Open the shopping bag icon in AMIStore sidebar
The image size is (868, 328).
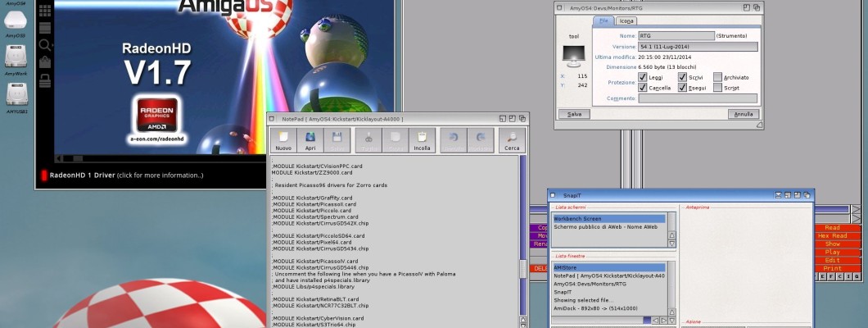(x=45, y=62)
